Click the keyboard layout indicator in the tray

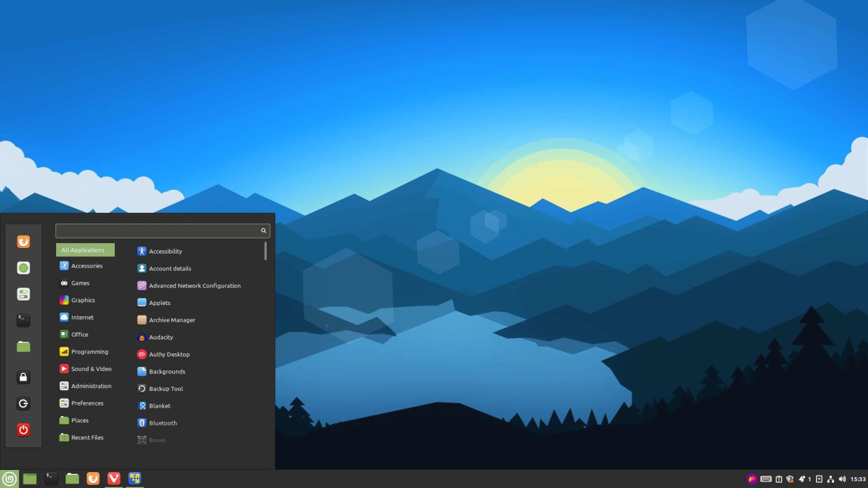pos(766,478)
